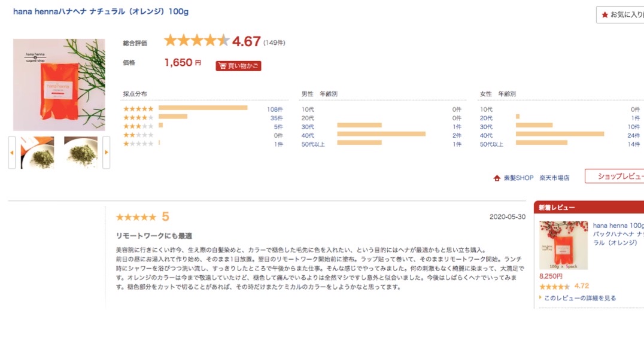Viewport: 644px width, 362px height.
Task: Open the hana henna product title link
Action: coord(100,12)
